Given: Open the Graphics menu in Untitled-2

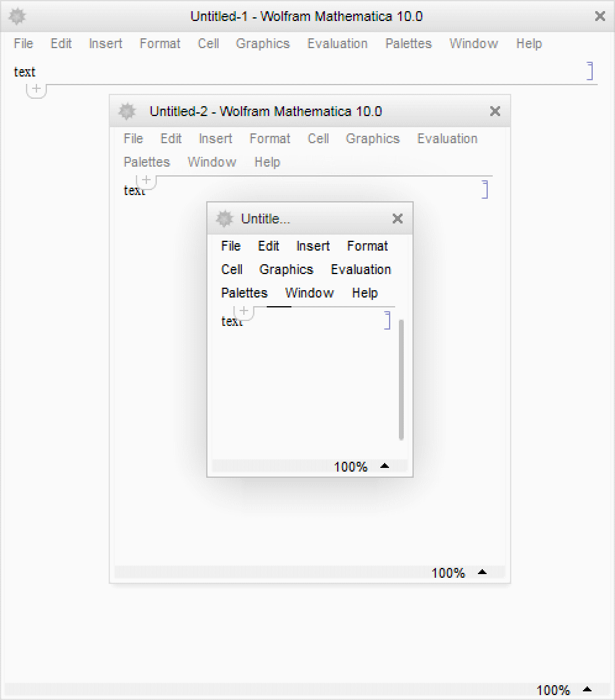Looking at the screenshot, I should pyautogui.click(x=372, y=139).
